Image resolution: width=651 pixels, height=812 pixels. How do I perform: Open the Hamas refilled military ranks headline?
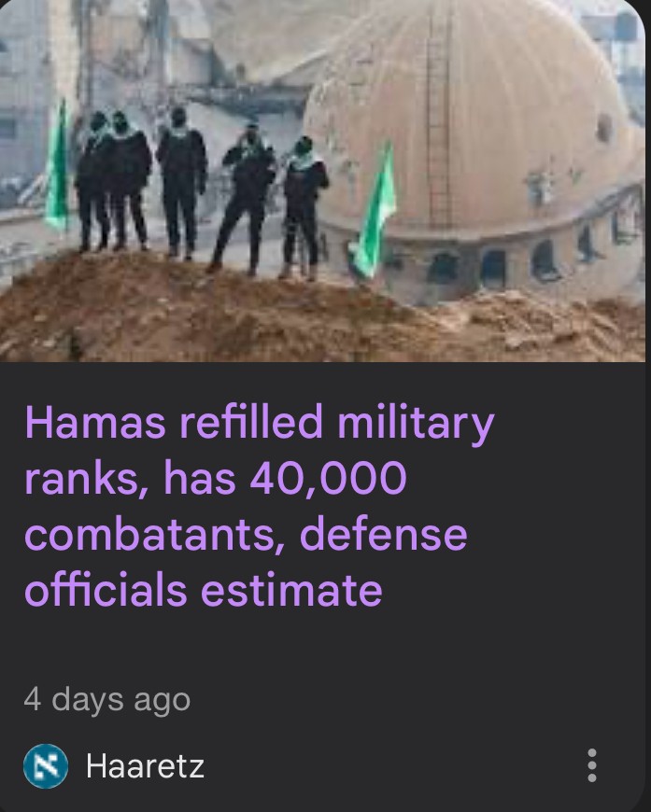(259, 505)
